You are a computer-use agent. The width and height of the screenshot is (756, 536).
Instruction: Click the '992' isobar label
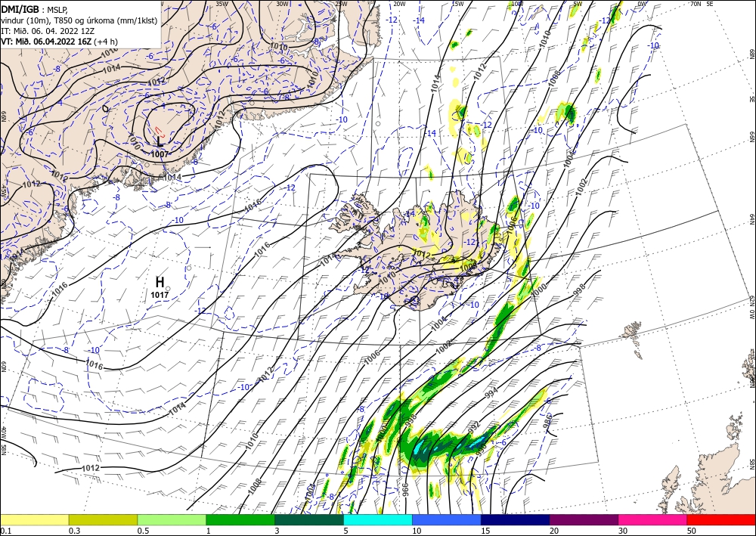tap(474, 427)
